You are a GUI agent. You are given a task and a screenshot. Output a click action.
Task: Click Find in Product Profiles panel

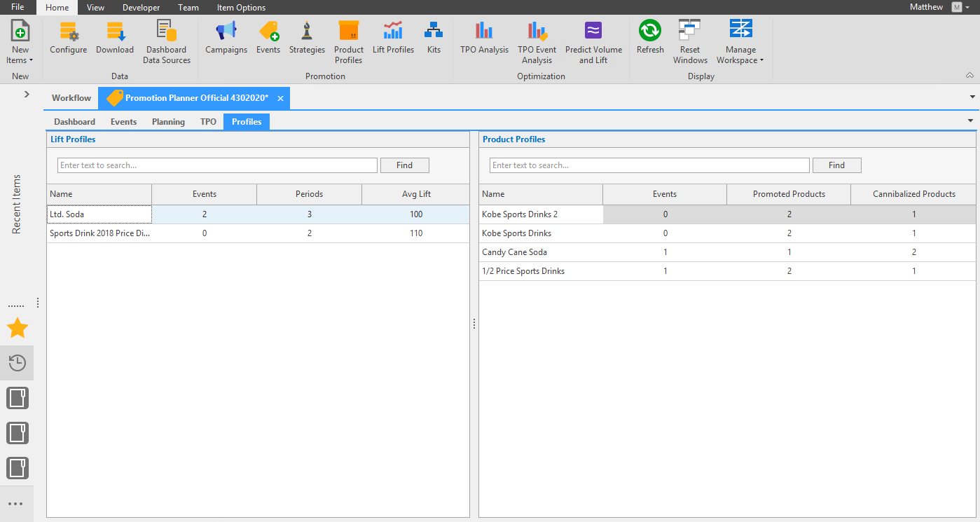click(836, 165)
